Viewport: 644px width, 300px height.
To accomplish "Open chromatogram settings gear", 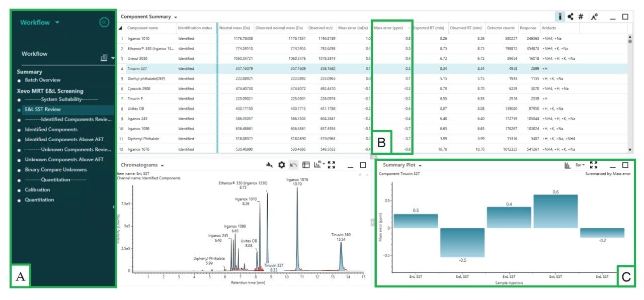I will click(x=282, y=165).
